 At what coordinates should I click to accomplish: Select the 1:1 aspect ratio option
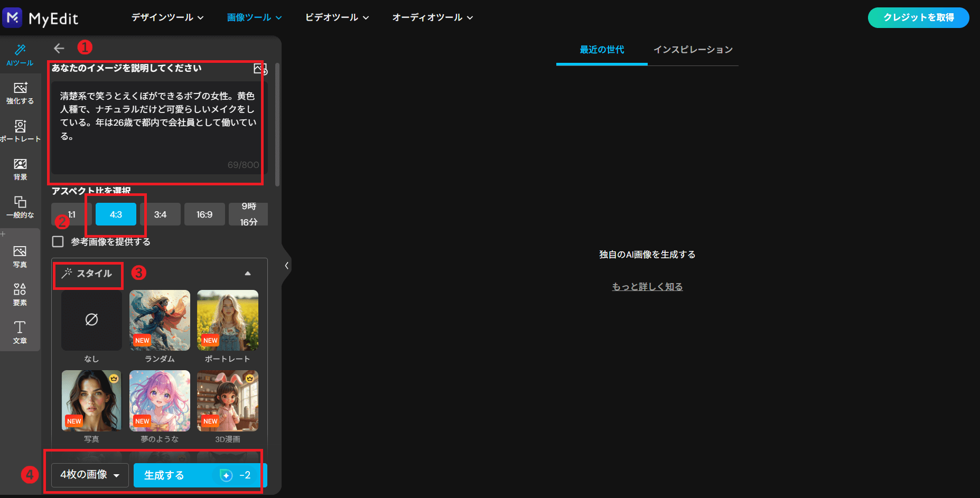point(70,214)
